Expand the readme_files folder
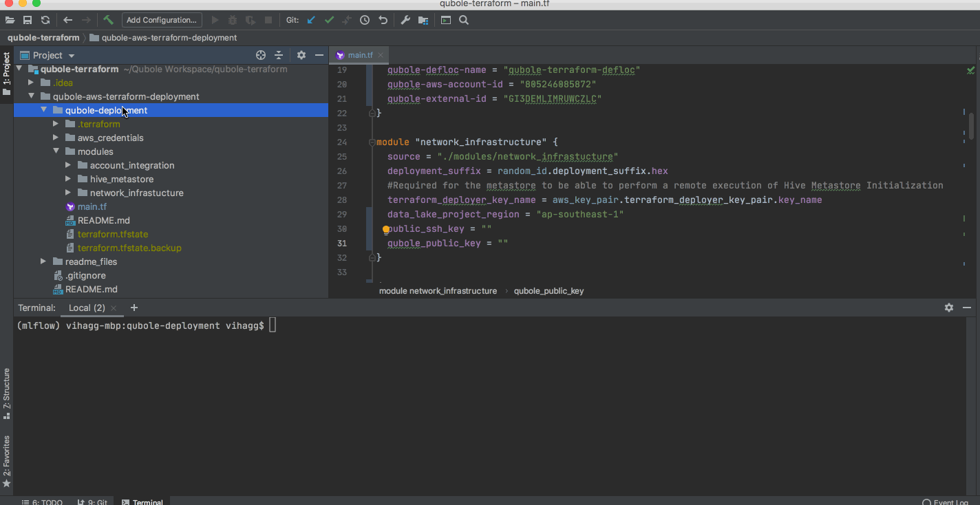This screenshot has width=980, height=505. 43,261
